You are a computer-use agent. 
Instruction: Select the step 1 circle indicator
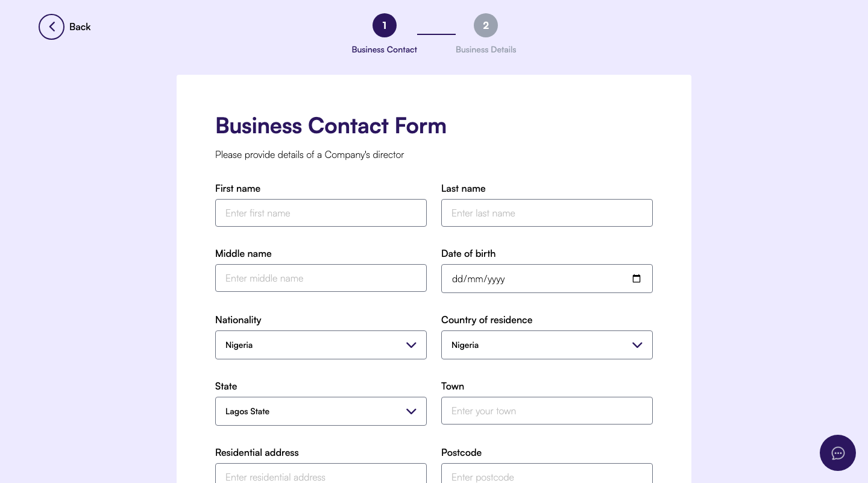click(x=385, y=25)
